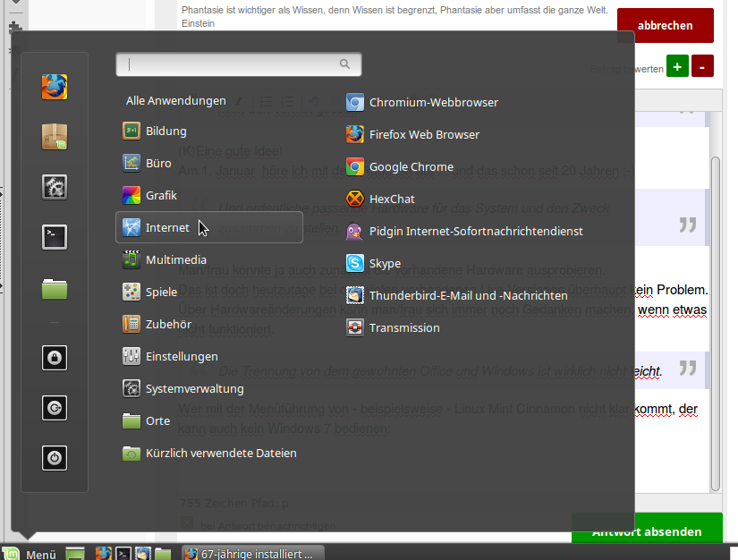738x560 pixels.
Task: Select the Bildung category
Action: click(155, 131)
